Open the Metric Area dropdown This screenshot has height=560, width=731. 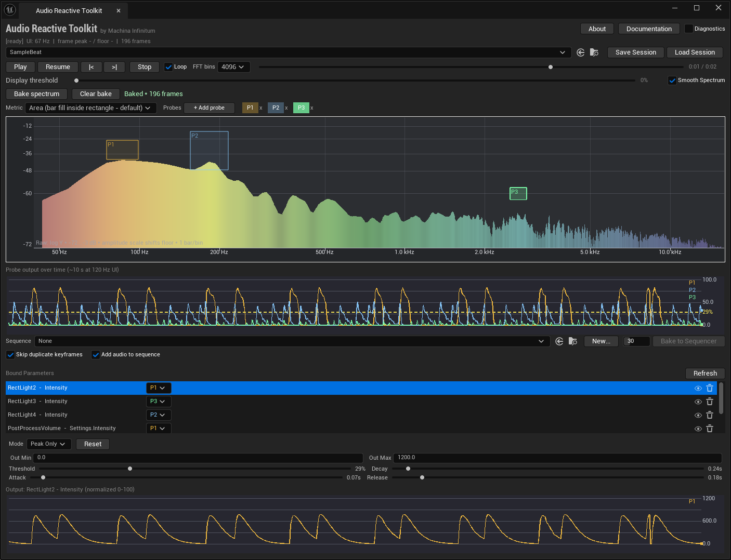pos(90,108)
